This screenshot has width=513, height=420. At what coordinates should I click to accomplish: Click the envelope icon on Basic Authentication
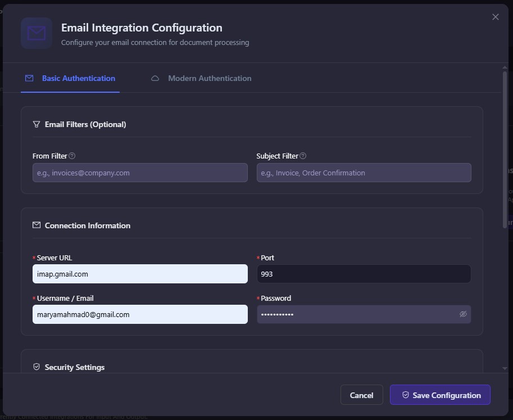click(x=29, y=78)
